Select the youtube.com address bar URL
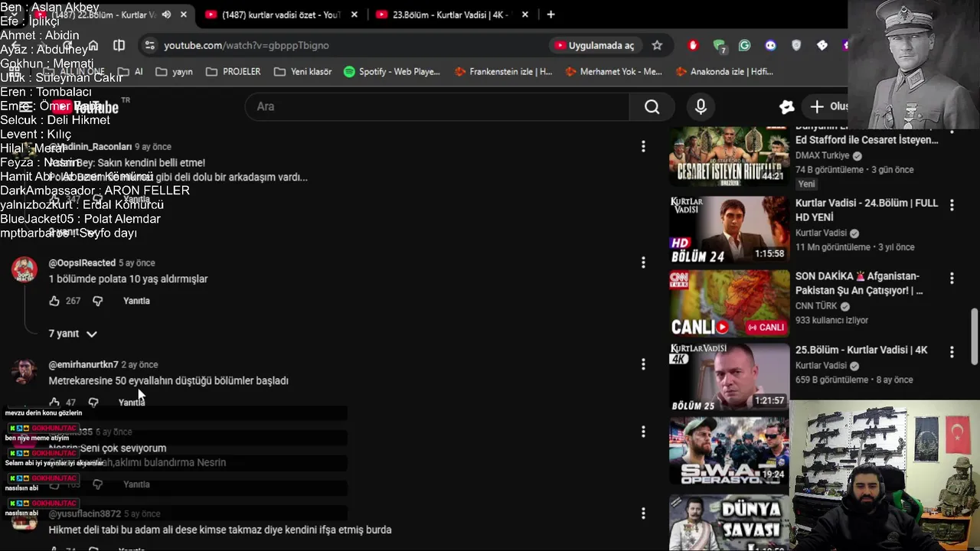This screenshot has width=980, height=551. [246, 45]
